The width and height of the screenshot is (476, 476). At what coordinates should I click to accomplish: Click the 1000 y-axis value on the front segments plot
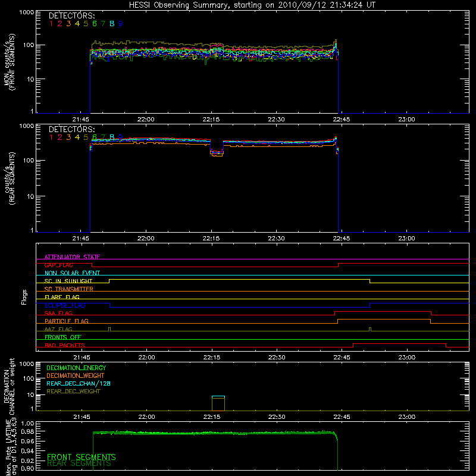(26, 12)
